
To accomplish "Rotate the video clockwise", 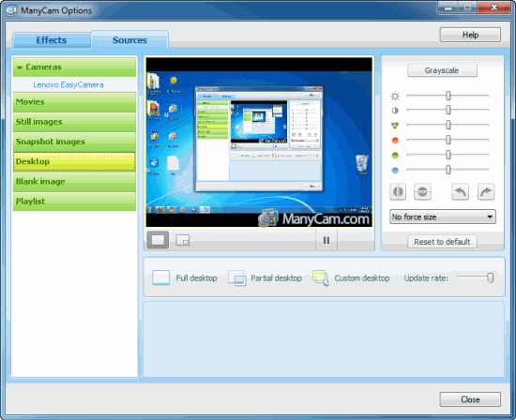I will [486, 192].
